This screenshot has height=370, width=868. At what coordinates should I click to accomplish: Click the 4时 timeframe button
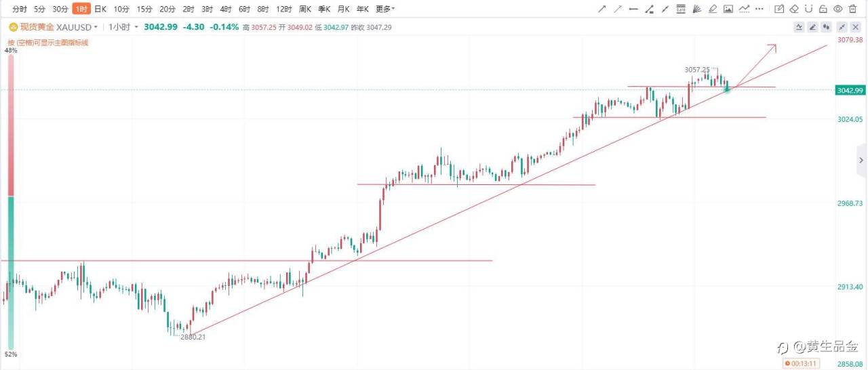(x=226, y=9)
